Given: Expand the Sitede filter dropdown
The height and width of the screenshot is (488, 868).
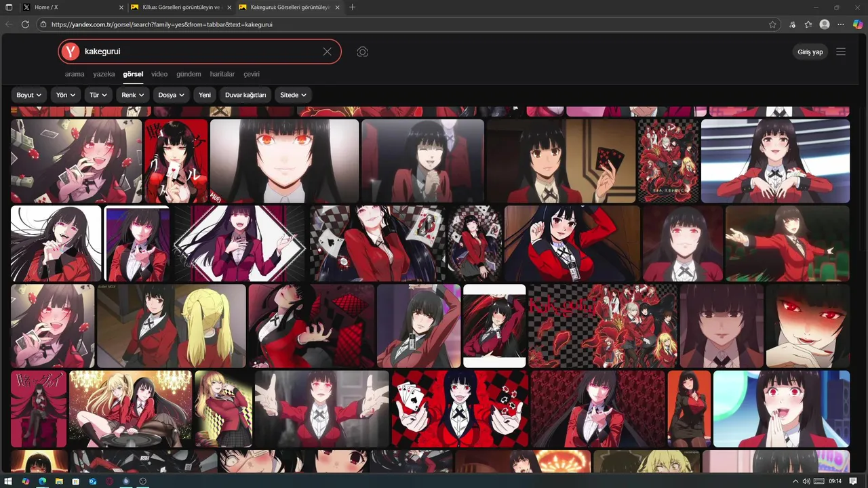Looking at the screenshot, I should click(293, 95).
